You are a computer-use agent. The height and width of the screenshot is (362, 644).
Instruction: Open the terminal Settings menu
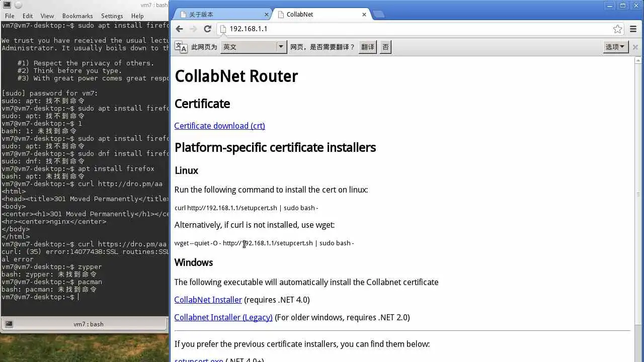(112, 16)
